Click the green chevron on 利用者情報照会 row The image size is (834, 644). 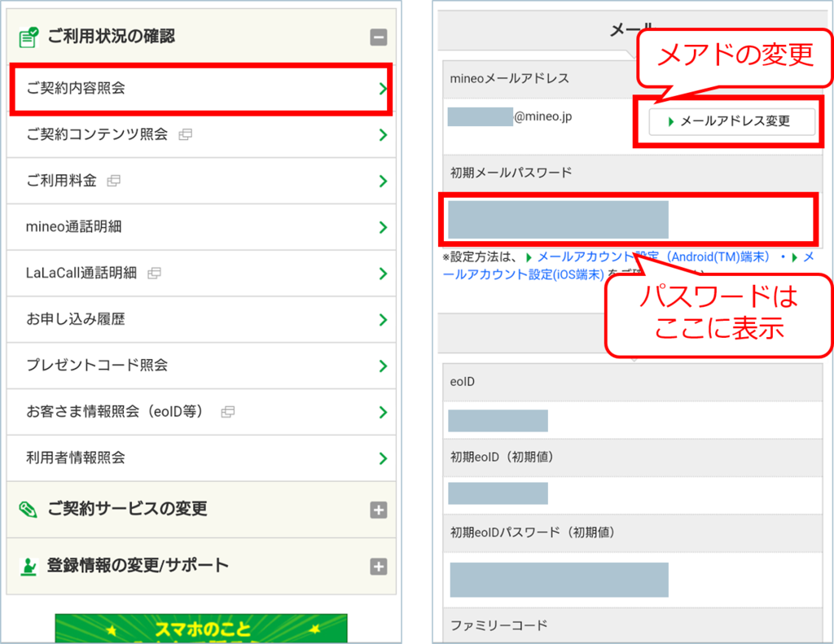(x=383, y=458)
